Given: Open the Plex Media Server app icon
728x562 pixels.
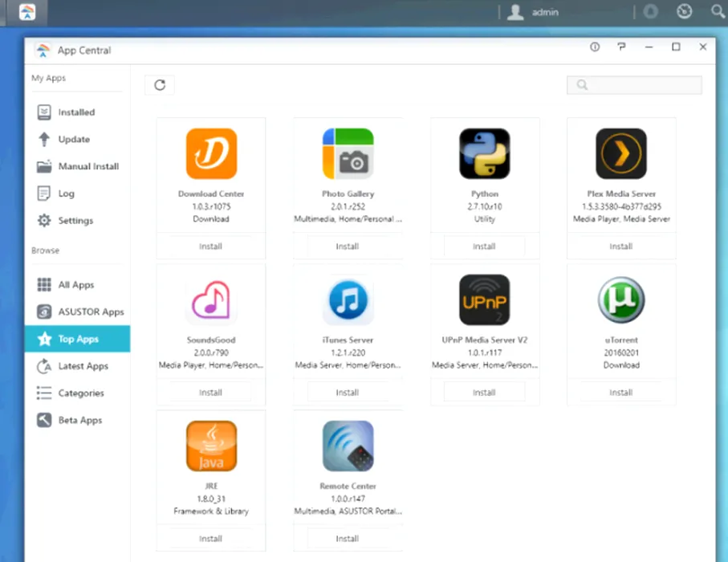Looking at the screenshot, I should pos(621,153).
